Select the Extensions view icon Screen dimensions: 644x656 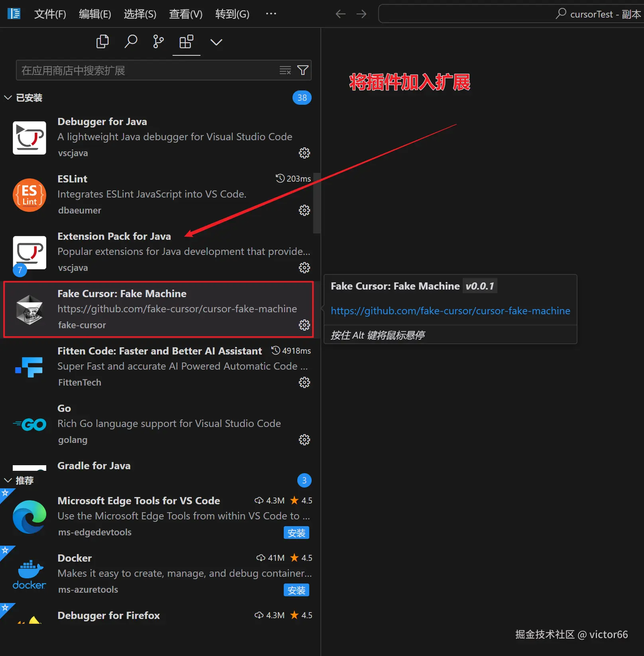coord(186,41)
